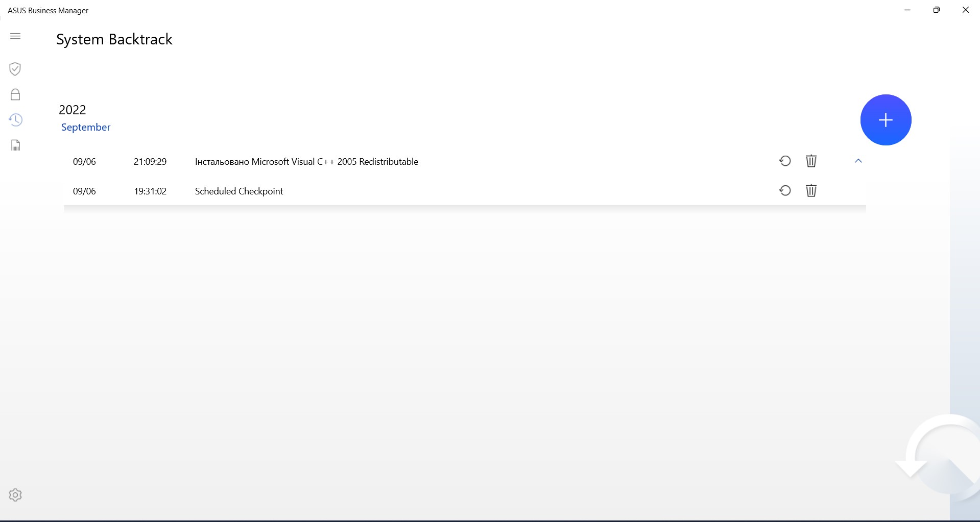Minimize the ASUS Business Manager window

[x=907, y=10]
